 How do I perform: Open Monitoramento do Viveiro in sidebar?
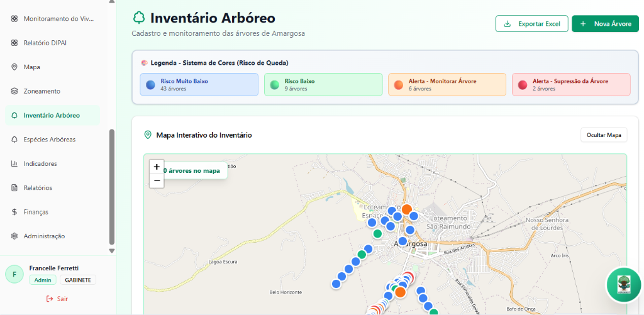53,19
